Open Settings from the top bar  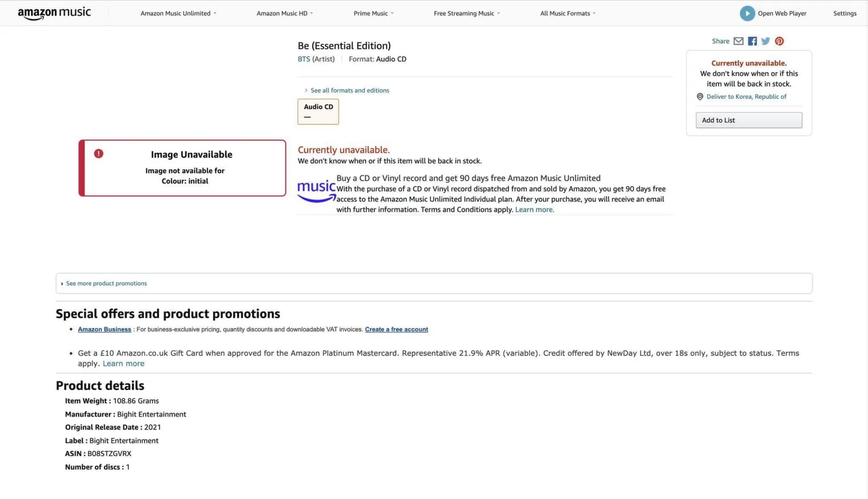coord(844,13)
